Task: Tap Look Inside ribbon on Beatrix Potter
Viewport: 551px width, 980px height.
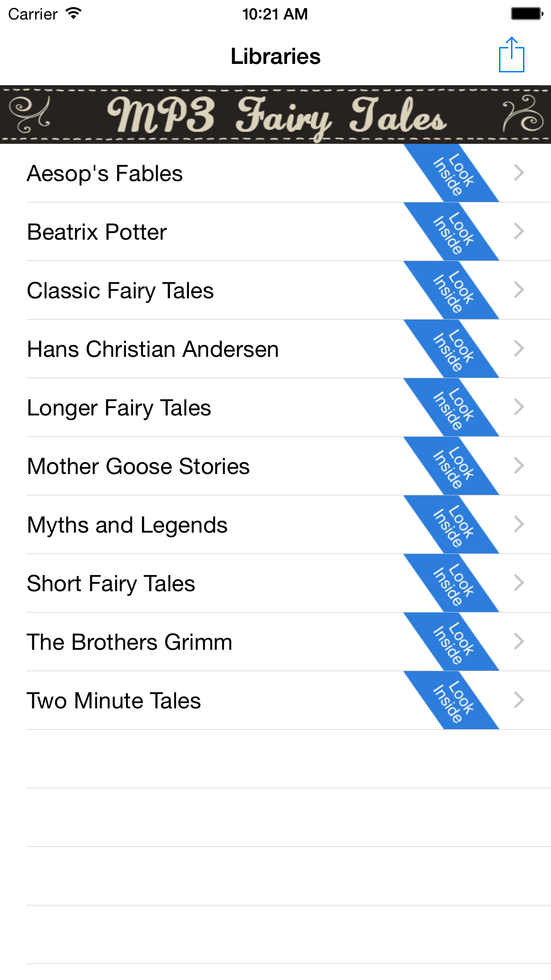Action: point(452,233)
